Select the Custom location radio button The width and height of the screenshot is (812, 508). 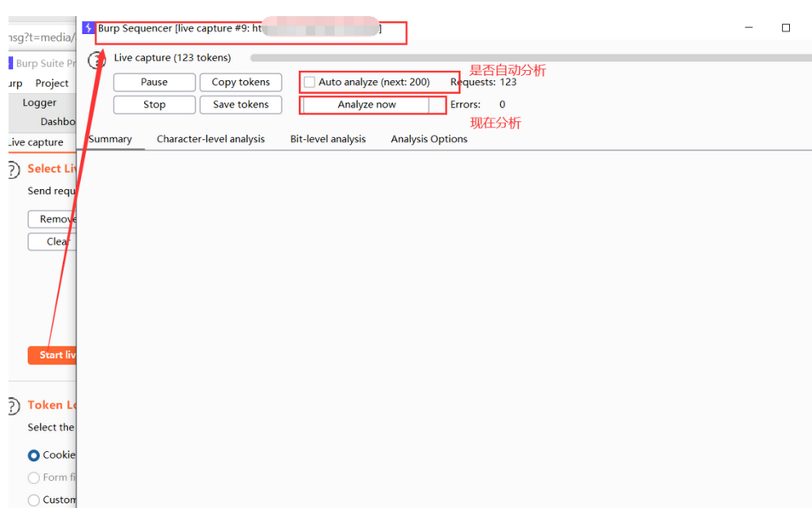click(34, 499)
